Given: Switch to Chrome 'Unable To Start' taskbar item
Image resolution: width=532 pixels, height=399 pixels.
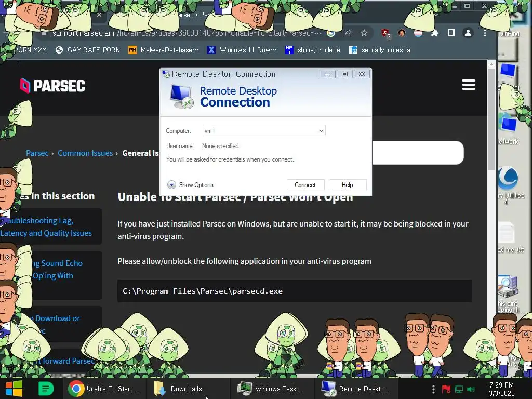Looking at the screenshot, I should pos(104,389).
